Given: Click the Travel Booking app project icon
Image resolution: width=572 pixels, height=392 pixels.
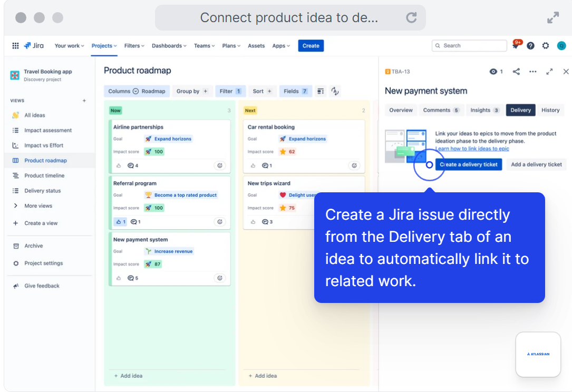Looking at the screenshot, I should click(x=15, y=75).
